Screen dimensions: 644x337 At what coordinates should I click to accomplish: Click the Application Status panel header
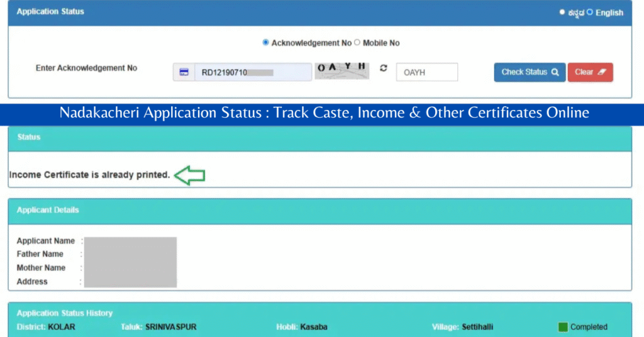click(x=320, y=13)
